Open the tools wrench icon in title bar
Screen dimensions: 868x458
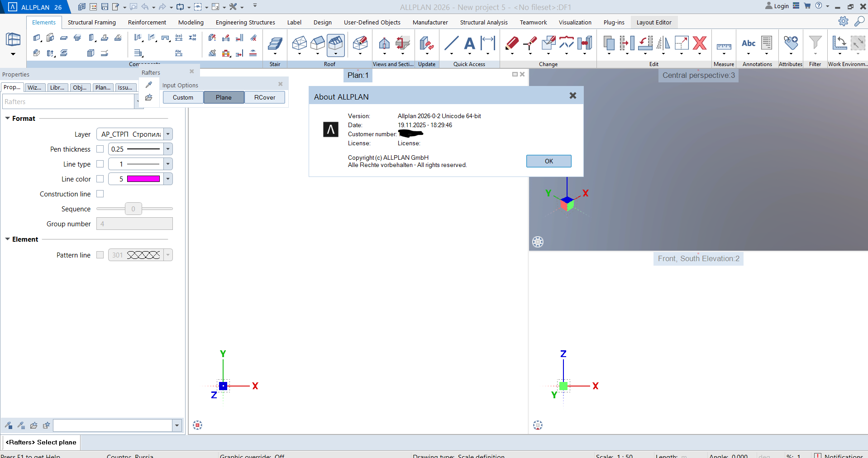[x=233, y=7]
